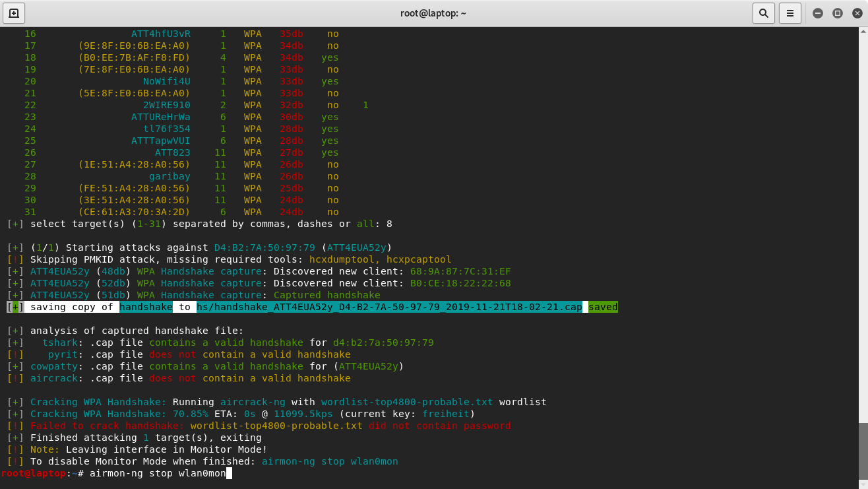This screenshot has width=868, height=489.
Task: Click the root@laptop window title
Action: tap(433, 13)
